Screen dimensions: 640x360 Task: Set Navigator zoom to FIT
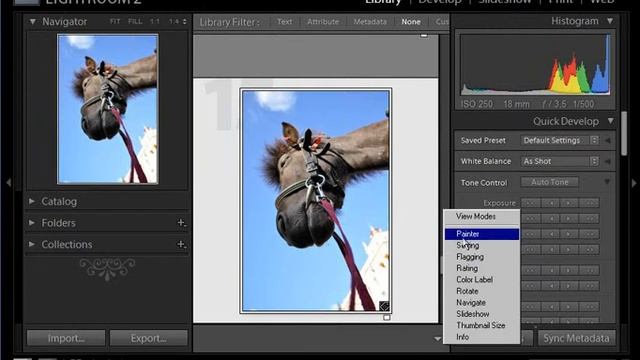[x=115, y=22]
